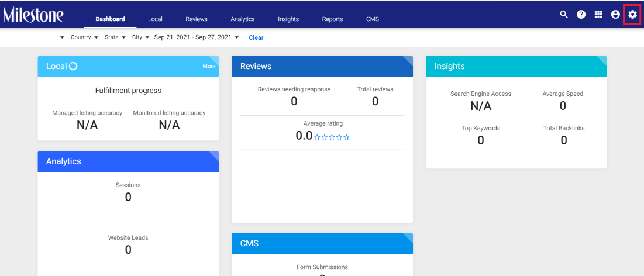
Task: Open the user account profile icon
Action: click(615, 15)
